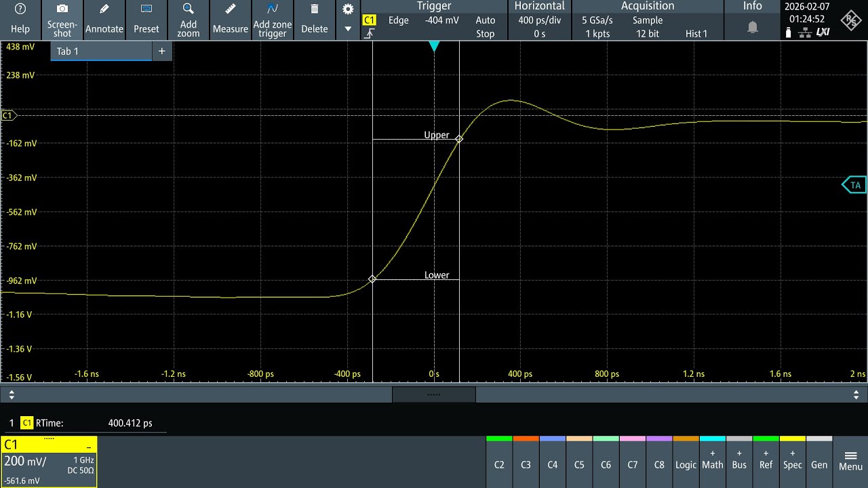This screenshot has height=488, width=868.
Task: Open C1 channel settings box
Action: (49, 462)
